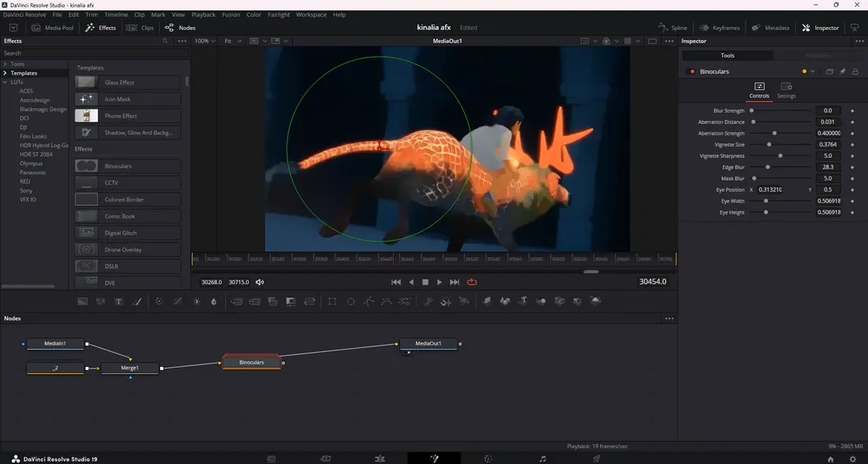Add the Merge tool from toolbar
868x464 pixels.
coord(236,301)
